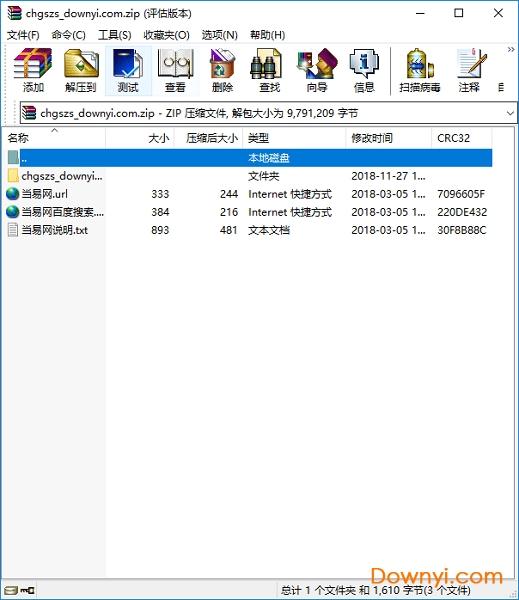Click the CRC32 value 7096605F
Screen dimensions: 519x600
pyautogui.click(x=461, y=194)
